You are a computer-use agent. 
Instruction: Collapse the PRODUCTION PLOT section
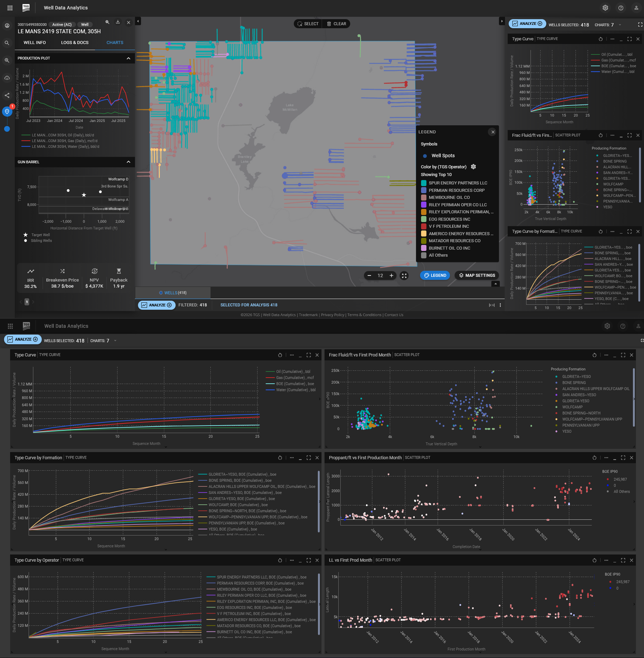pyautogui.click(x=128, y=58)
